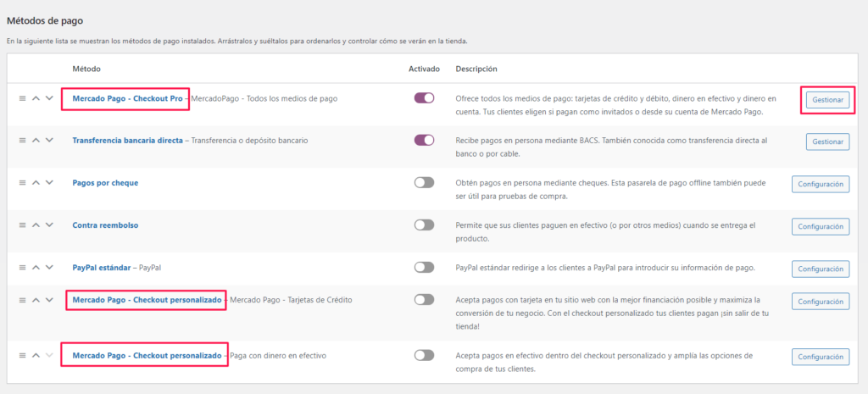Click drag handle for PayPal estándar row
Image resolution: width=868 pixels, height=394 pixels.
[x=22, y=268]
